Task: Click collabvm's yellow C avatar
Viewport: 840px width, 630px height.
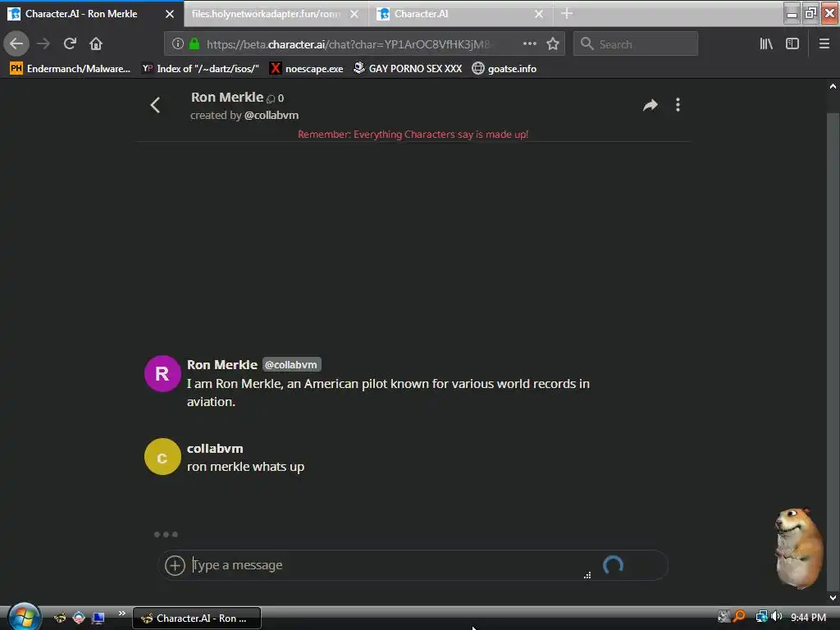Action: pos(162,456)
